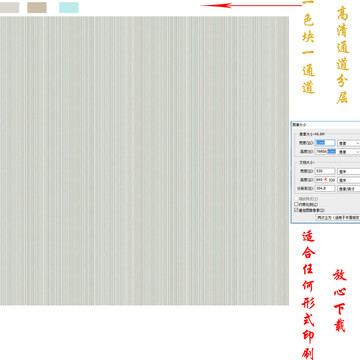Open the bicubic resampling method dropdown

[338, 217]
